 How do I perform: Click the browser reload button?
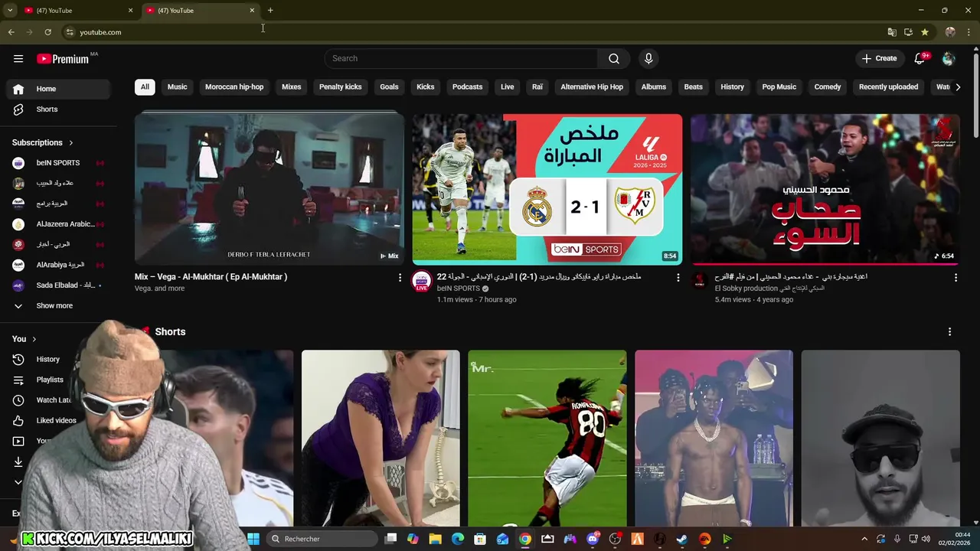[47, 32]
